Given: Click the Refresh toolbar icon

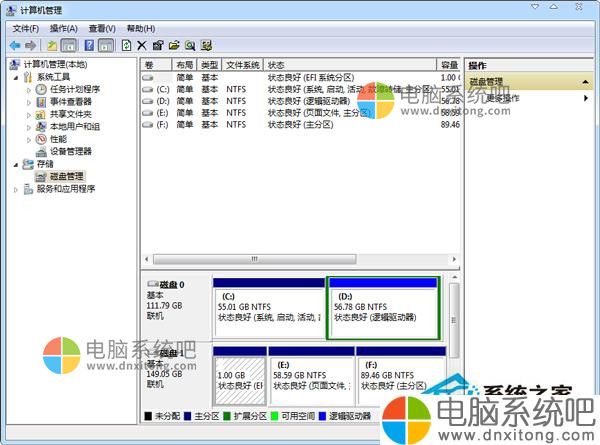Looking at the screenshot, I should click(x=126, y=46).
